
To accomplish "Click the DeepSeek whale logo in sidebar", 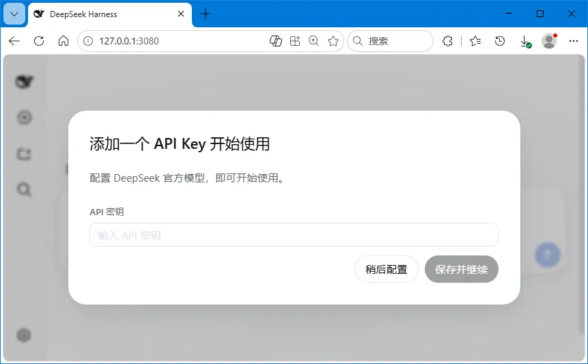I will click(x=25, y=81).
